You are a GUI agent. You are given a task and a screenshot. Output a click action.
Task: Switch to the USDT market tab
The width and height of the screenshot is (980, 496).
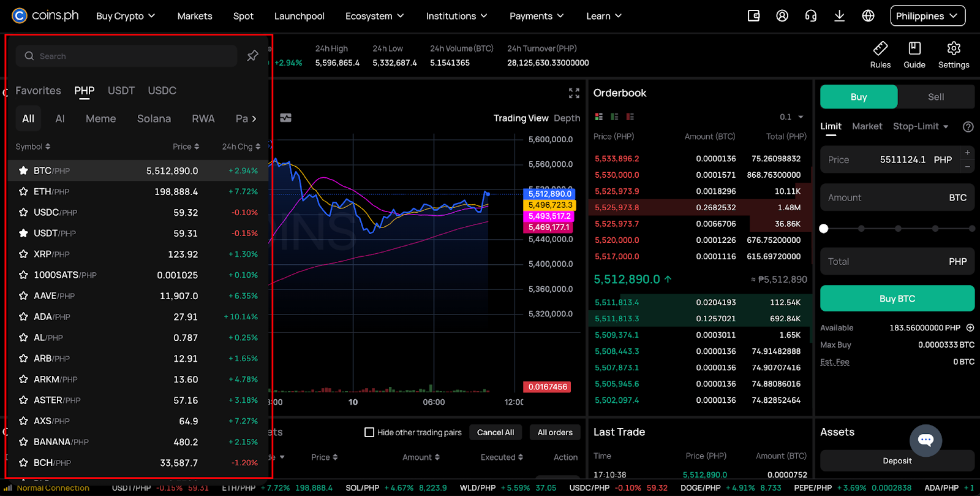click(x=121, y=91)
